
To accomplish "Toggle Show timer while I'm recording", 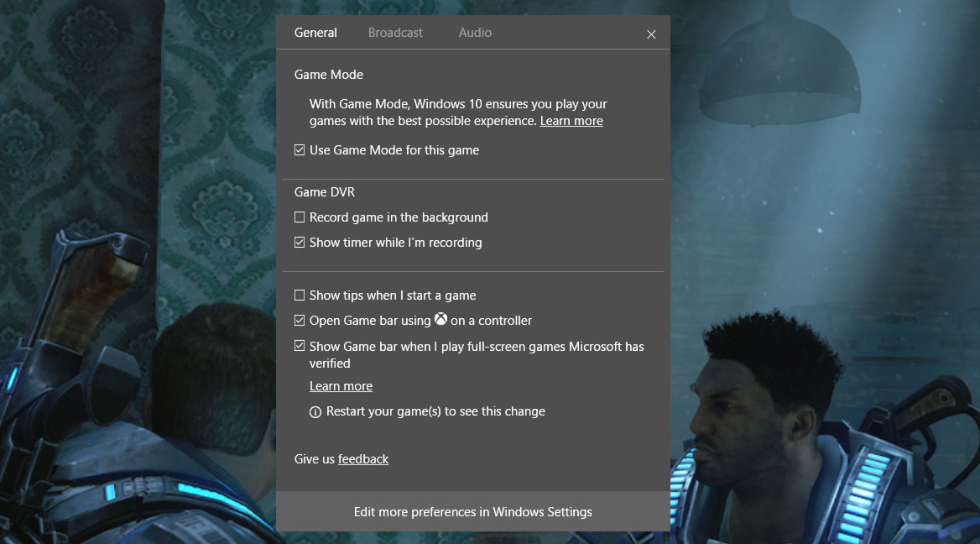I will pos(300,242).
